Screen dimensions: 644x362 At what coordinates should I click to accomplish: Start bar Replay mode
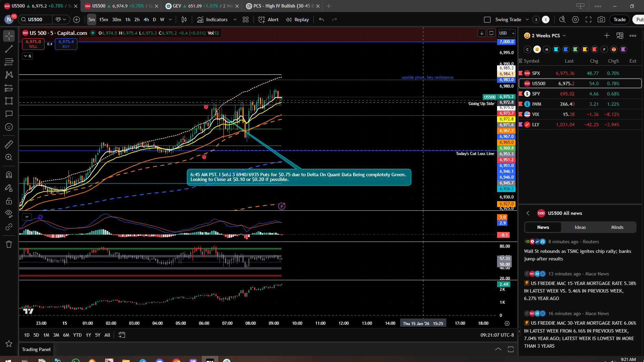click(x=297, y=20)
